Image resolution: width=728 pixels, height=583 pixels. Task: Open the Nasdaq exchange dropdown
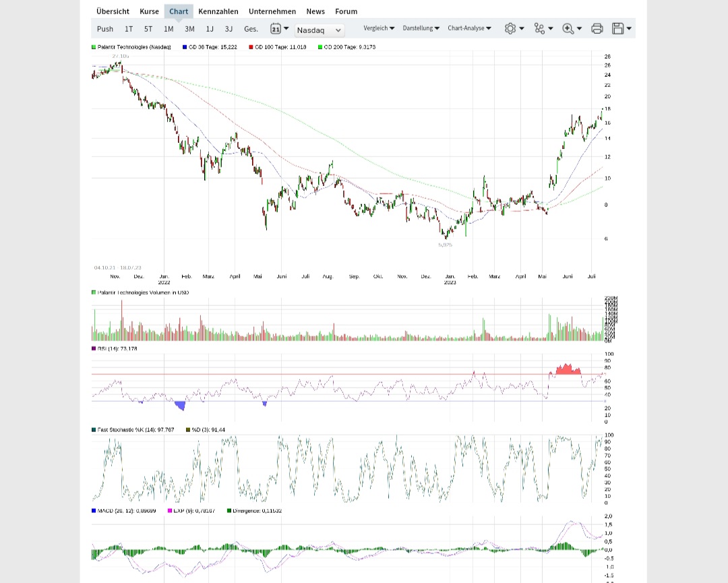pyautogui.click(x=320, y=30)
